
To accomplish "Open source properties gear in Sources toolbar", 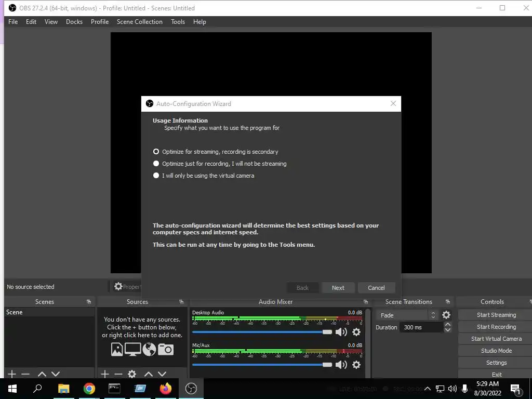I will [132, 374].
